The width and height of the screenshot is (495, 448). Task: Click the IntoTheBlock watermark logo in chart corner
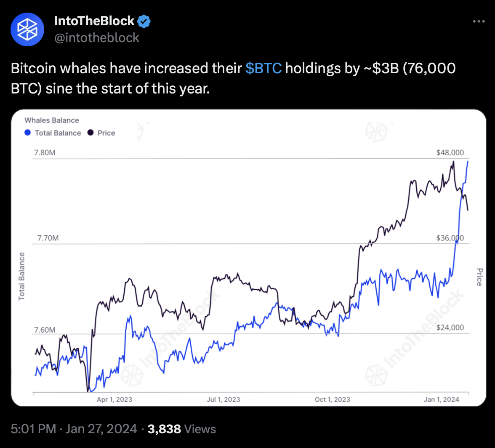click(x=373, y=131)
